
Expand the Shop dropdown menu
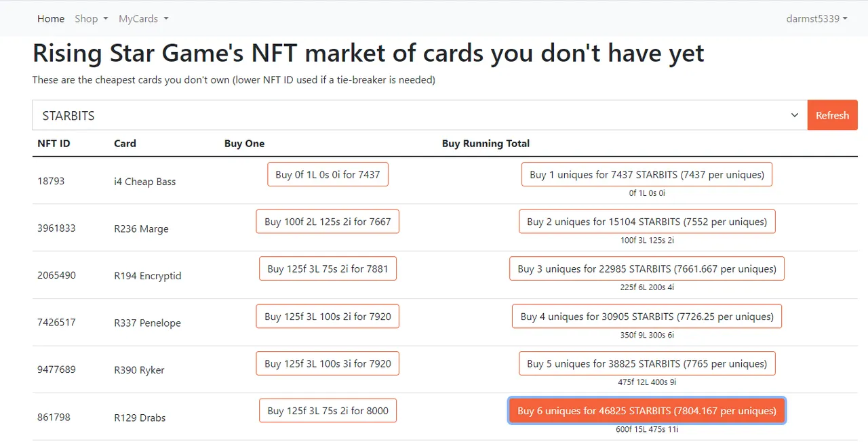[x=92, y=19]
